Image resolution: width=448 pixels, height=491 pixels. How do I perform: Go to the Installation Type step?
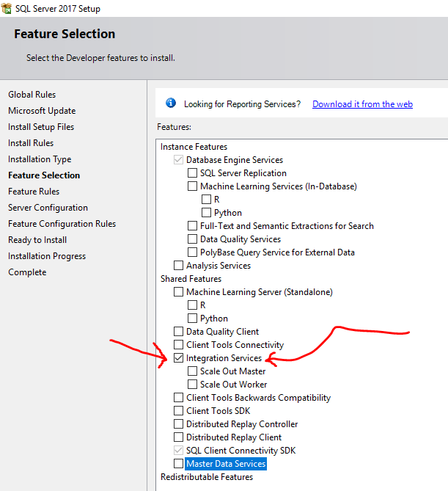pos(40,159)
